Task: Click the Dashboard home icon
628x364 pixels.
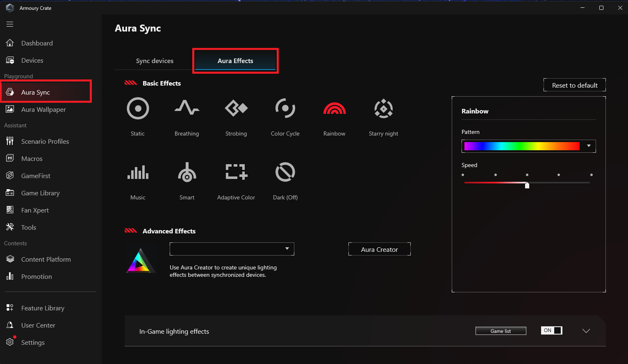Action: click(10, 43)
